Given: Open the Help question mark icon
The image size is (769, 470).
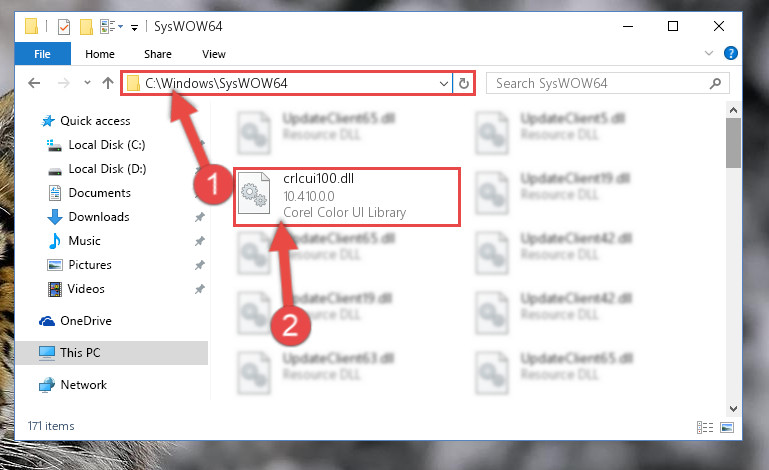Looking at the screenshot, I should pyautogui.click(x=730, y=53).
